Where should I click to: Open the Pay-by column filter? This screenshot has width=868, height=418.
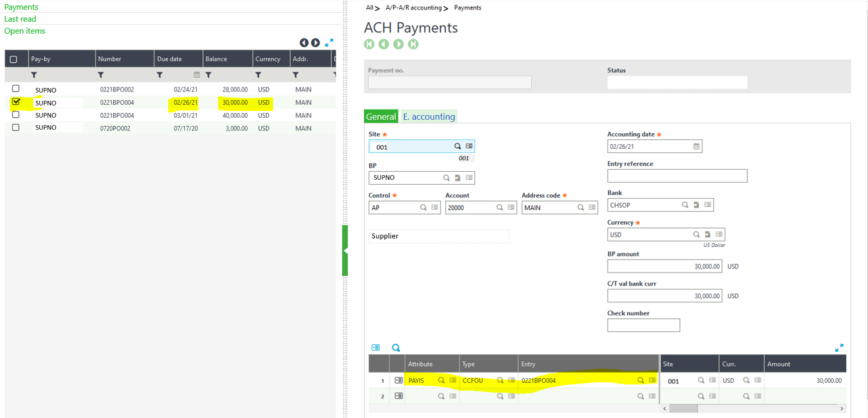click(34, 75)
